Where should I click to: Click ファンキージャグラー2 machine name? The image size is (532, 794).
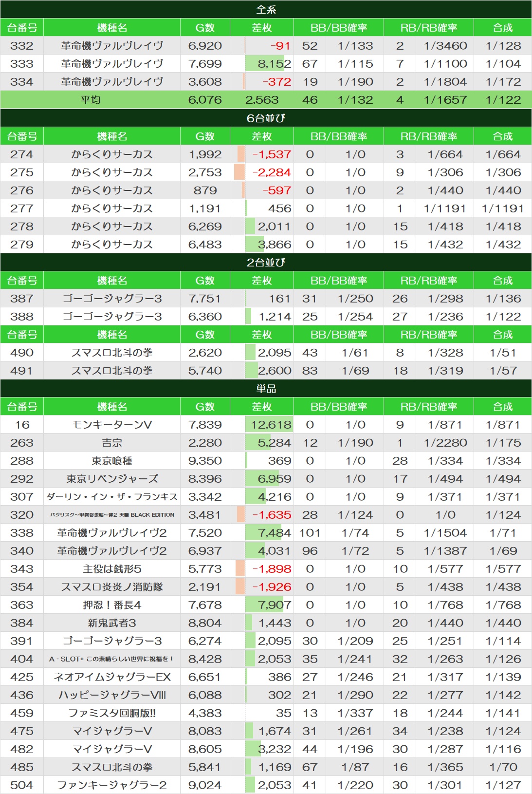[x=112, y=785]
